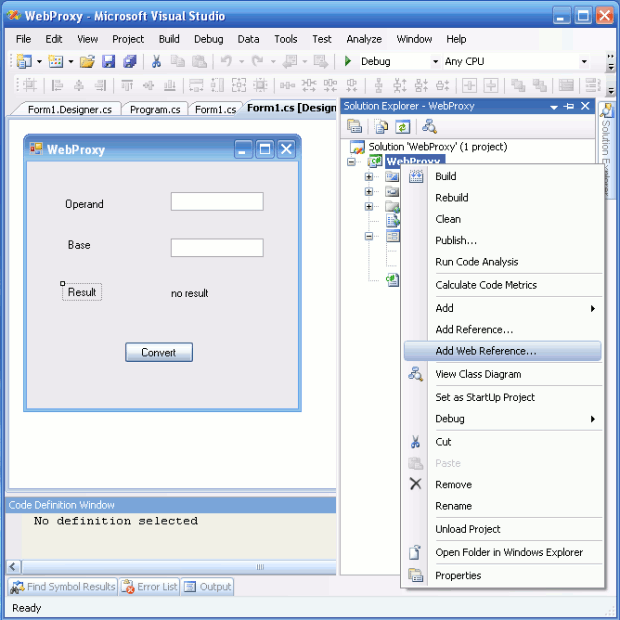Click the Open File folder icon
The width and height of the screenshot is (620, 620).
(x=87, y=62)
